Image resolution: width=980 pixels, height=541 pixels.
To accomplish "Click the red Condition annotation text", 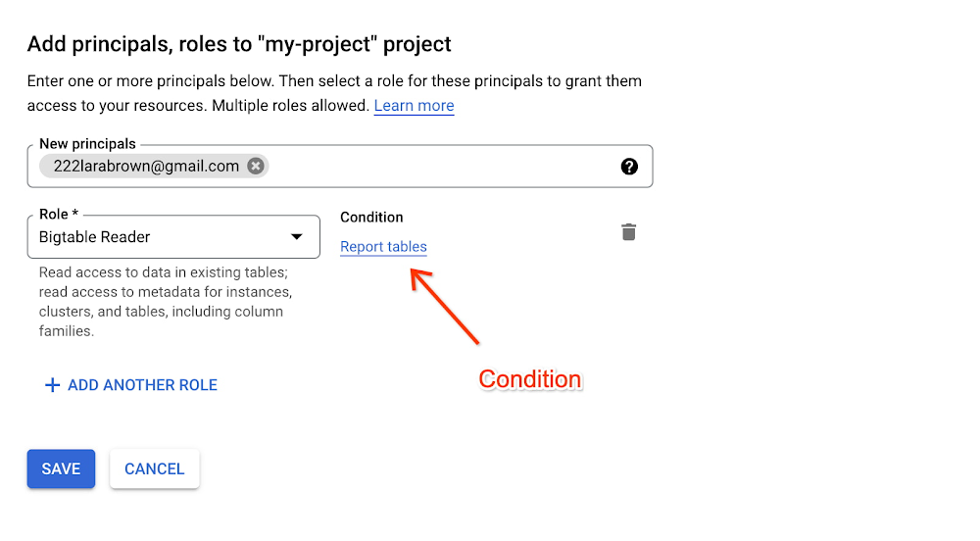I will click(529, 379).
